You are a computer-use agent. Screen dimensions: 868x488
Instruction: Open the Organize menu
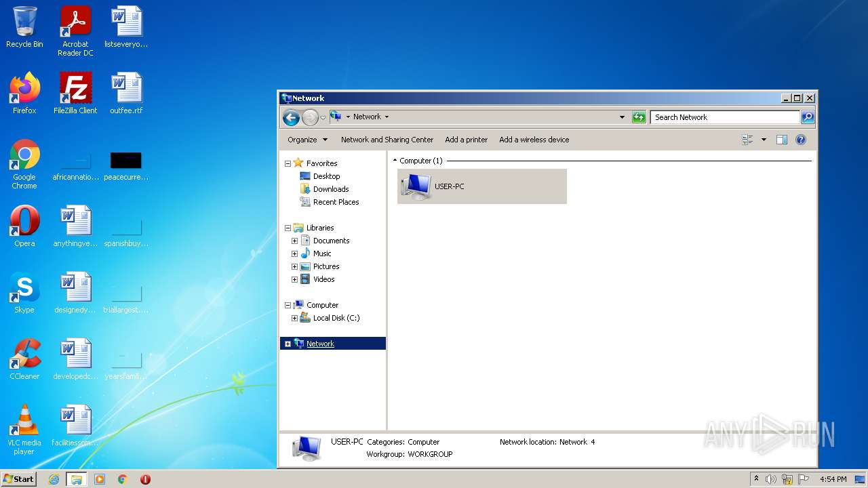click(x=307, y=140)
